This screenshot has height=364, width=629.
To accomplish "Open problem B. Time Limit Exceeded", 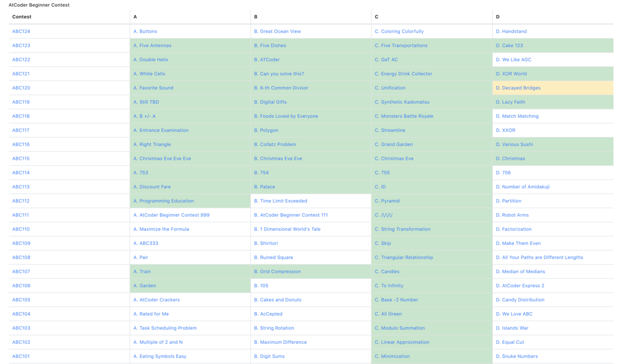I will (280, 201).
